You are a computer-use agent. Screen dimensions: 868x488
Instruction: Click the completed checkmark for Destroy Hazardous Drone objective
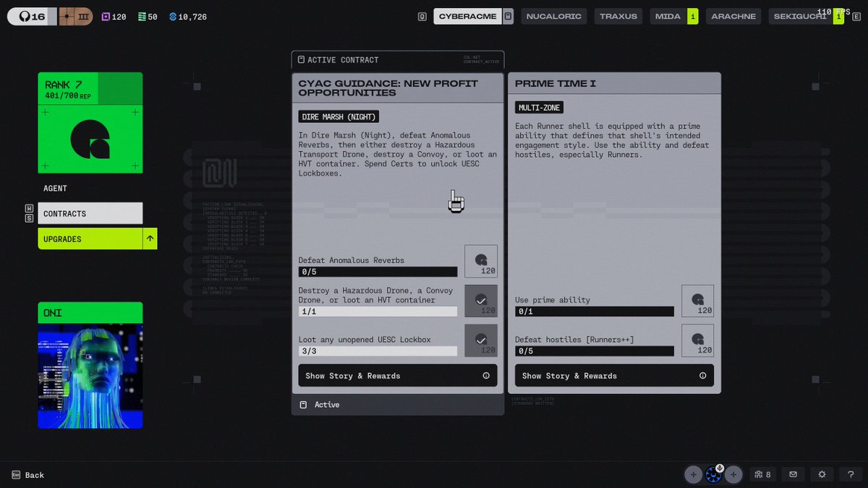(x=481, y=301)
